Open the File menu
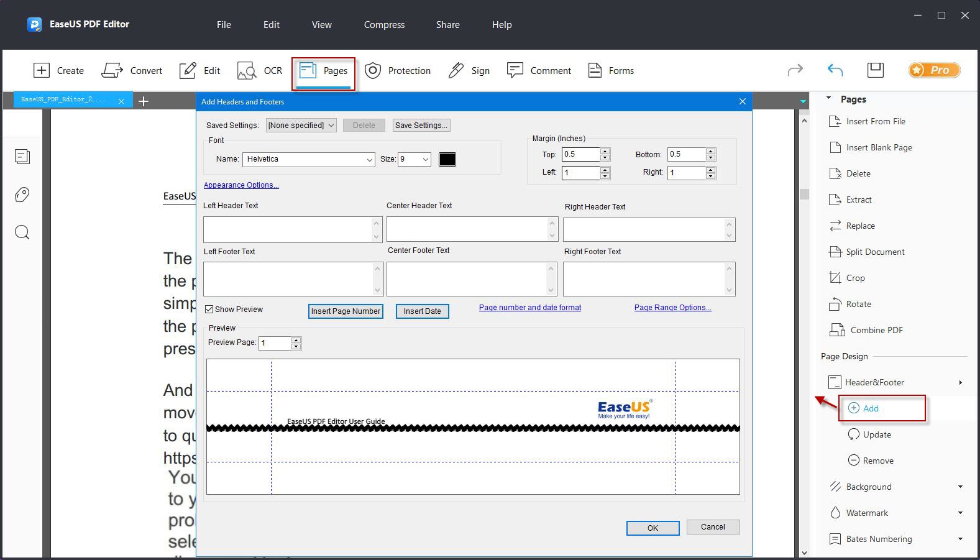Screen dimensions: 980x560 224,25
